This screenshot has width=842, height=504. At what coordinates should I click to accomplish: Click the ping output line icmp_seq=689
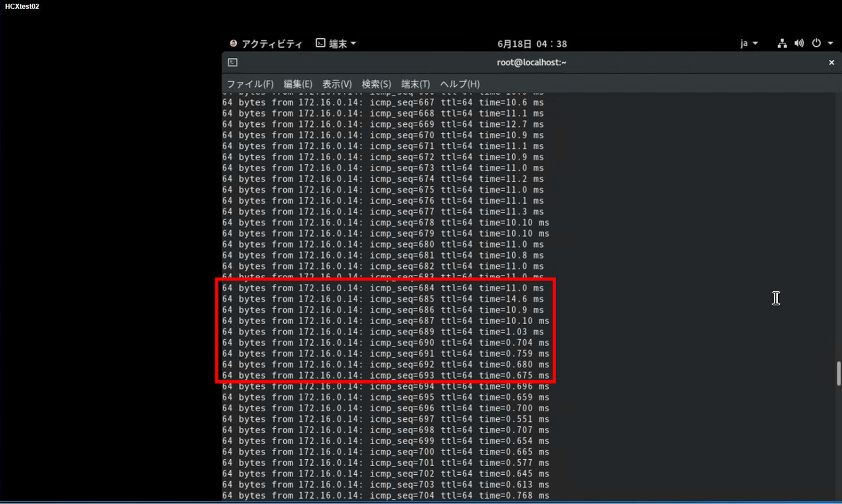point(383,332)
